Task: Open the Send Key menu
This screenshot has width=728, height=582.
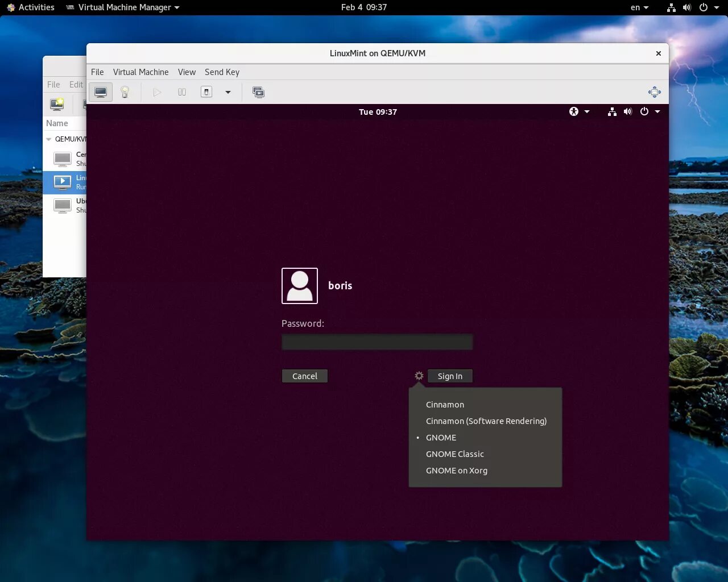Action: (x=222, y=72)
